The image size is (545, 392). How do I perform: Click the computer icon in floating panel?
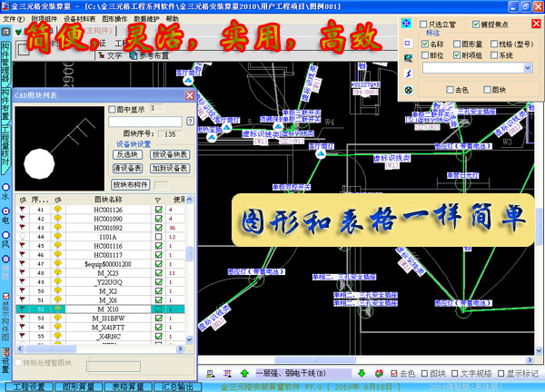pyautogui.click(x=408, y=56)
